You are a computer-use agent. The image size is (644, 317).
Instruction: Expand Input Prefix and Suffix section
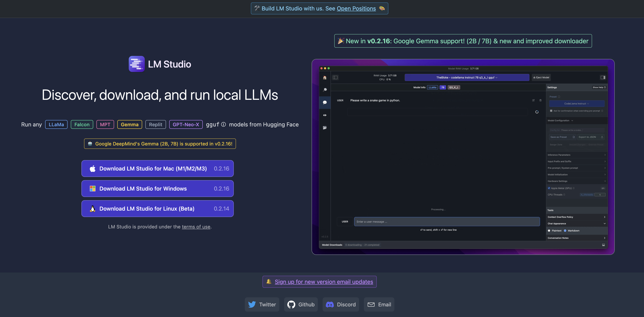click(x=576, y=161)
